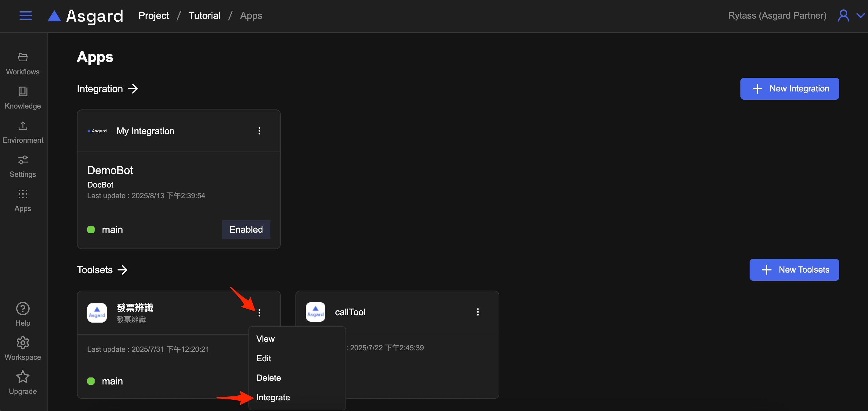Click the New Integration button
The height and width of the screenshot is (411, 868).
789,88
